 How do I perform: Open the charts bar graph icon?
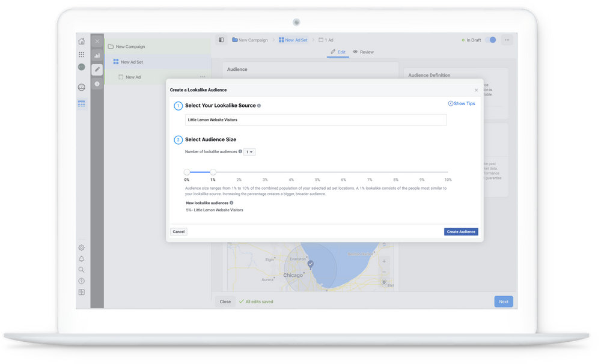97,55
